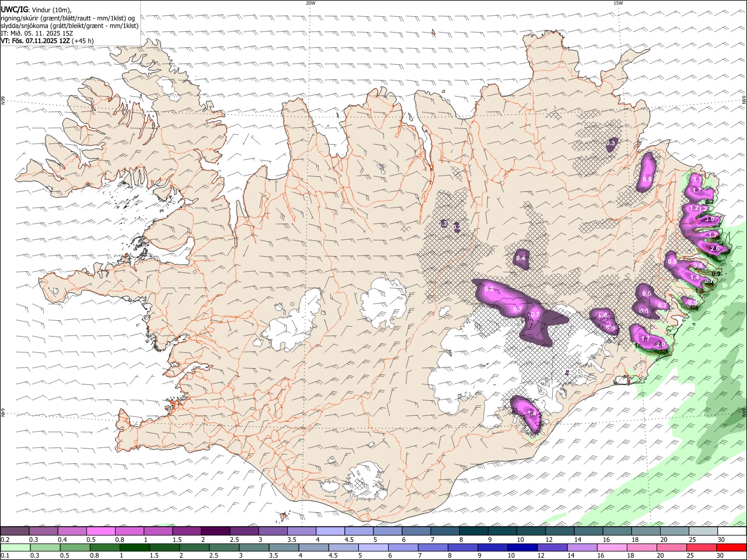747x560 pixels.
Task: Click the 1.4 value on the southern glacier patch
Action: tap(531, 413)
